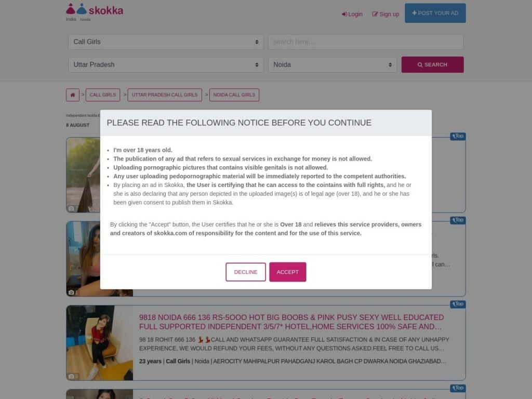Open the third listing thumbnail image

coord(100,343)
